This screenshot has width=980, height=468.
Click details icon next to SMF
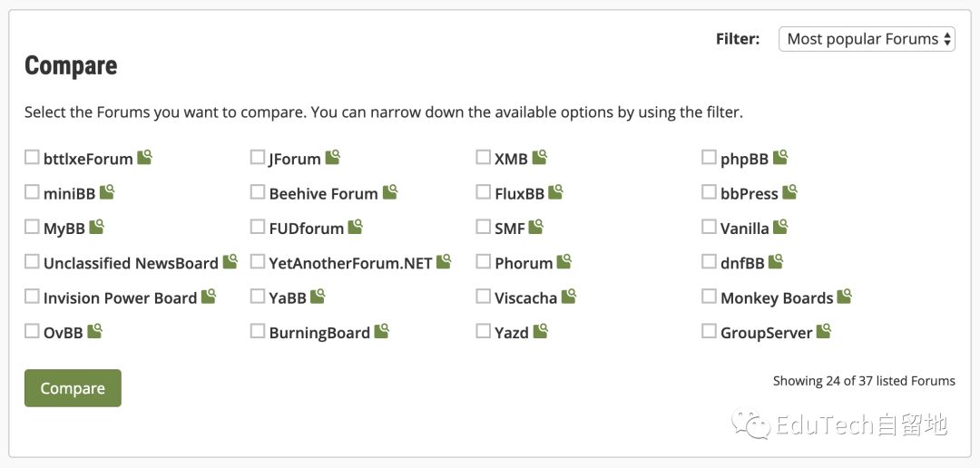coord(535,227)
